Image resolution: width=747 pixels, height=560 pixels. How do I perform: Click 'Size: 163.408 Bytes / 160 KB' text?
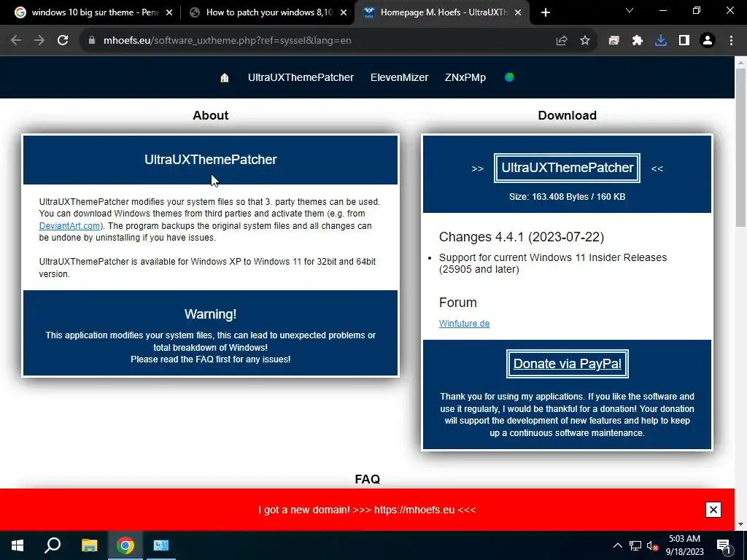[567, 197]
